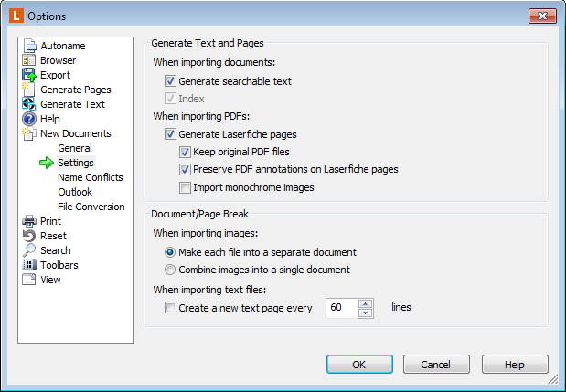Open the Search options label
Screen dimensions: 566x392
coord(56,250)
